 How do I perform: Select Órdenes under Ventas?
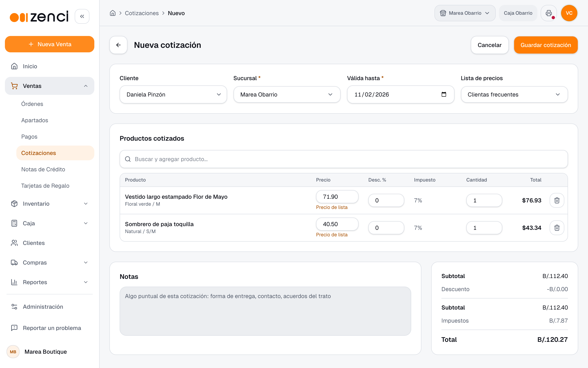pos(55,104)
